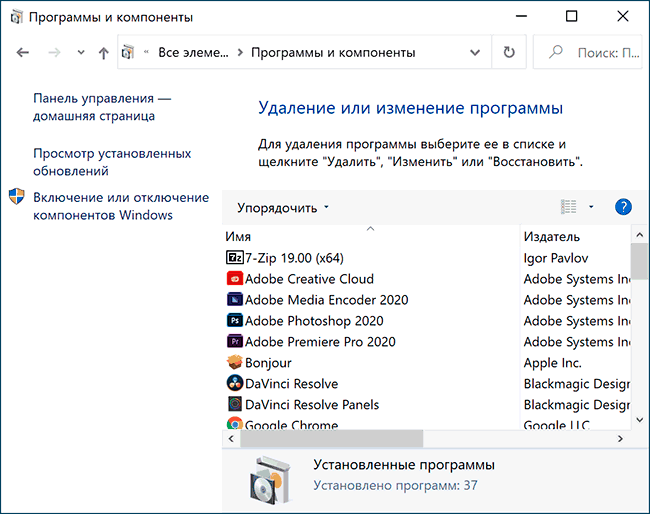Click the Google Chrome icon
The width and height of the screenshot is (650, 514).
235,423
